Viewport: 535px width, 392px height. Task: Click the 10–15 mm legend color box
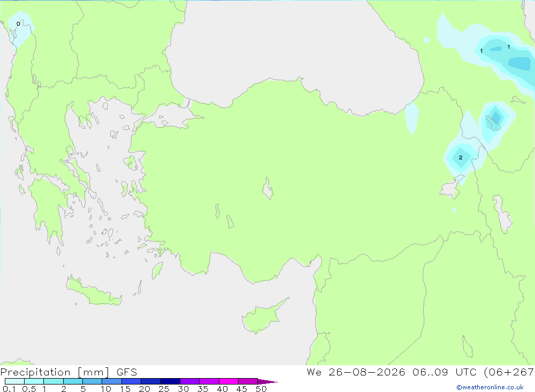[x=112, y=381]
